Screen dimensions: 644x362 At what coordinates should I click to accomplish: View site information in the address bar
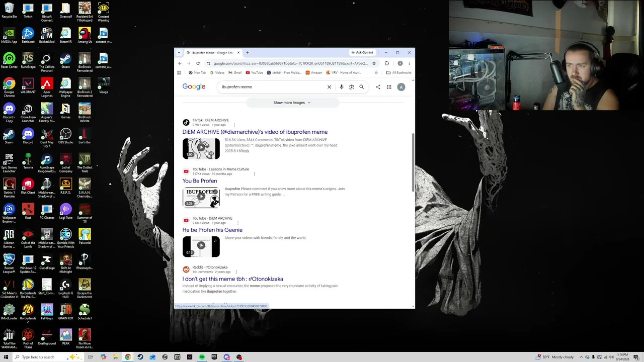pyautogui.click(x=208, y=63)
